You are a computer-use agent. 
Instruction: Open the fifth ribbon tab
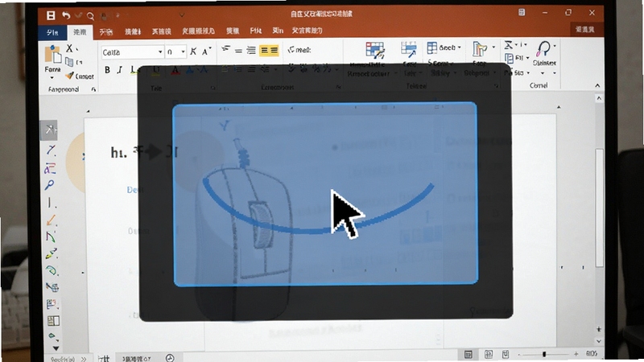click(x=162, y=31)
